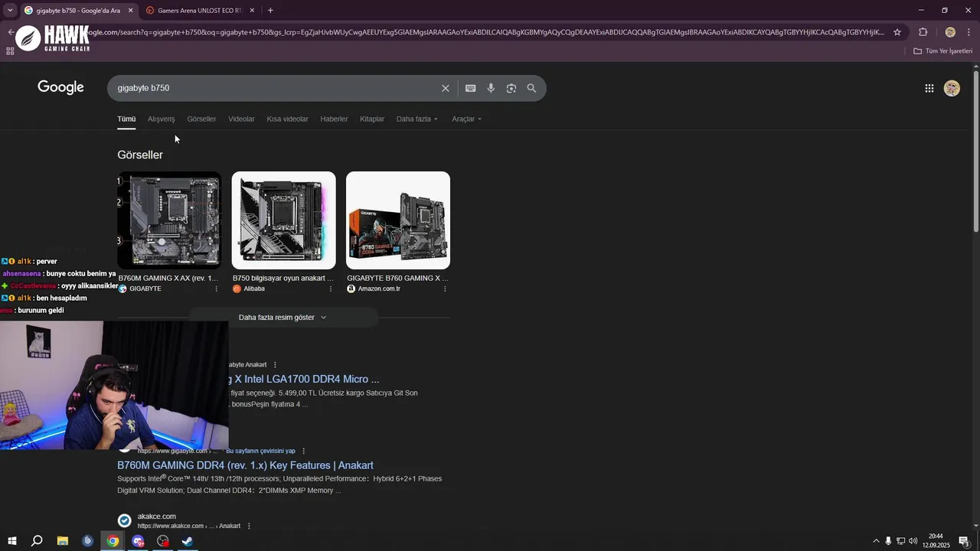Bookmark this page with star icon
This screenshot has height=551, width=980.
897,32
